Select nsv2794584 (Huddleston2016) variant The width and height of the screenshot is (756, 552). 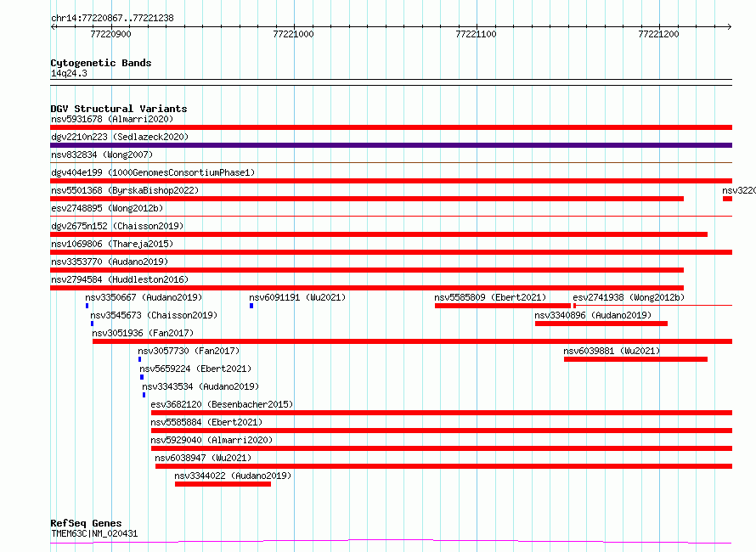(x=120, y=279)
